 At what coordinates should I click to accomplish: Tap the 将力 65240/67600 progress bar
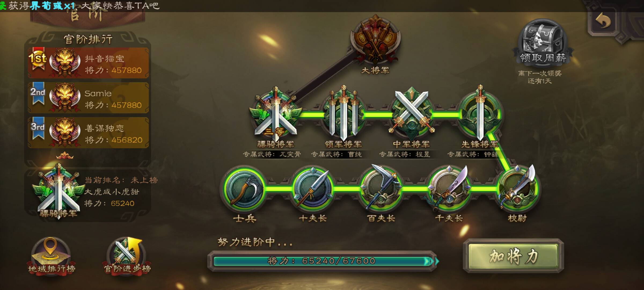point(322,261)
